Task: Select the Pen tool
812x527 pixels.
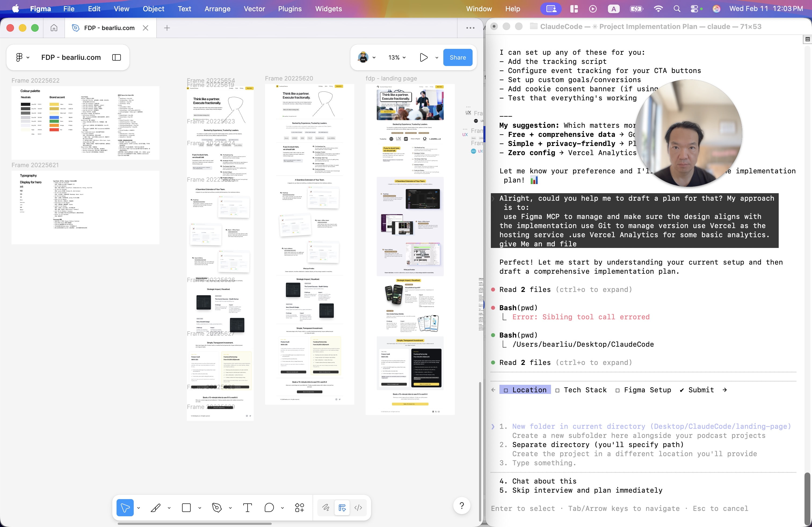Action: coord(217,508)
